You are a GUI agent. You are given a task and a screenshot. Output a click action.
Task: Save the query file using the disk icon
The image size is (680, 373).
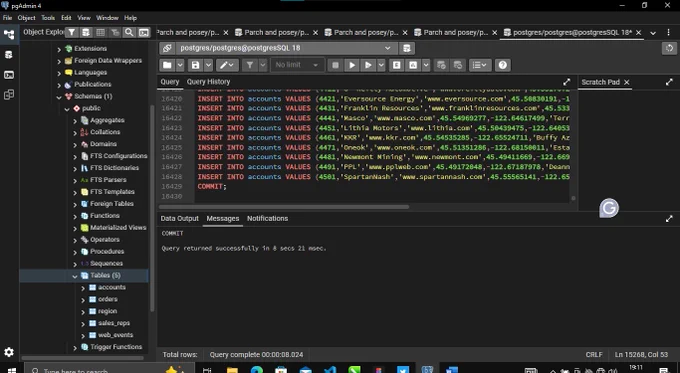196,65
